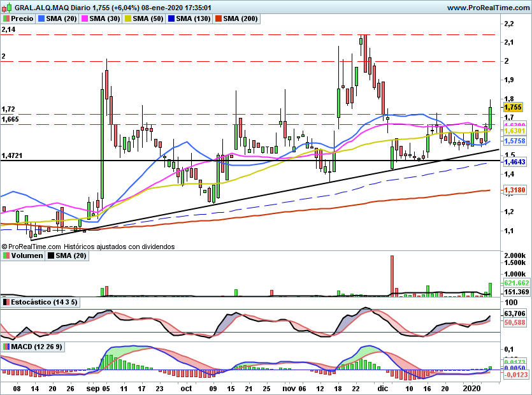Screen dimensions: 532x395
Task: Click the candlestick chart icon beside GRAL.ALQ.MAQ
Action: point(6,8)
